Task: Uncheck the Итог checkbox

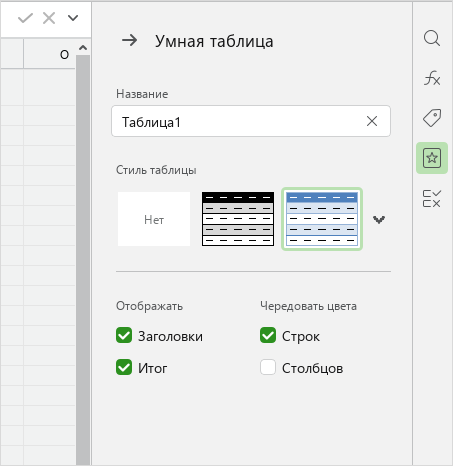Action: click(124, 367)
